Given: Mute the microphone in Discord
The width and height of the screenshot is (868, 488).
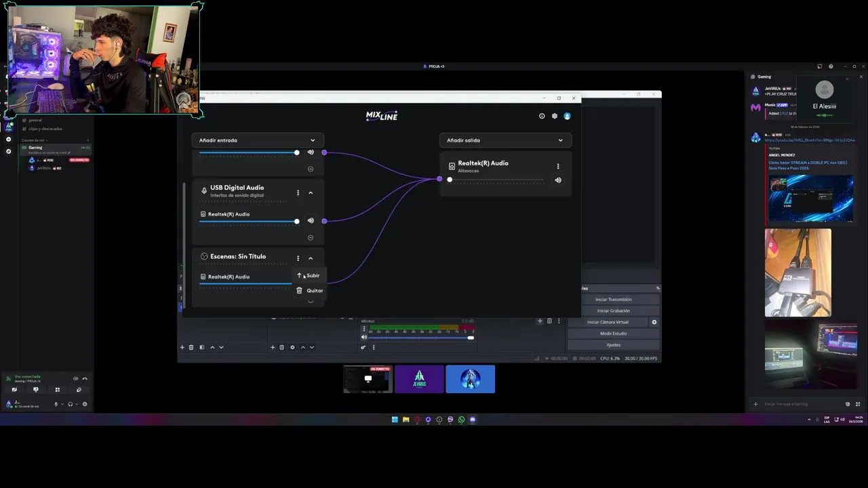Looking at the screenshot, I should tap(56, 405).
